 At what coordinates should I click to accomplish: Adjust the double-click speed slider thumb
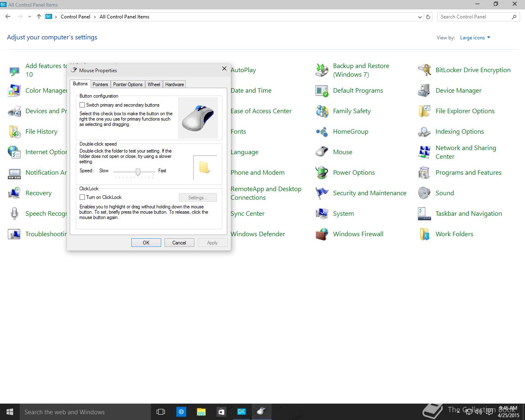click(x=138, y=172)
